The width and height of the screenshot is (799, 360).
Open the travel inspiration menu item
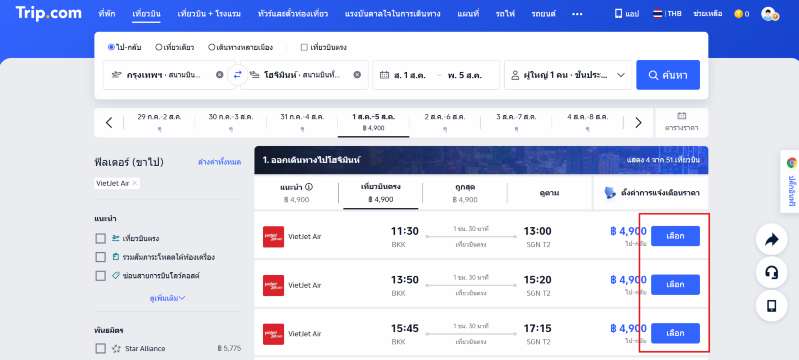pyautogui.click(x=392, y=14)
